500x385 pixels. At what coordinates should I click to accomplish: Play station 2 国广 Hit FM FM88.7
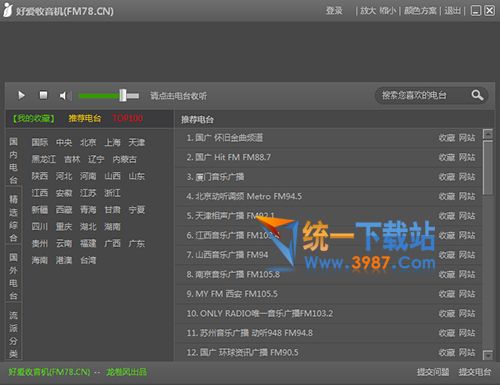(x=229, y=157)
